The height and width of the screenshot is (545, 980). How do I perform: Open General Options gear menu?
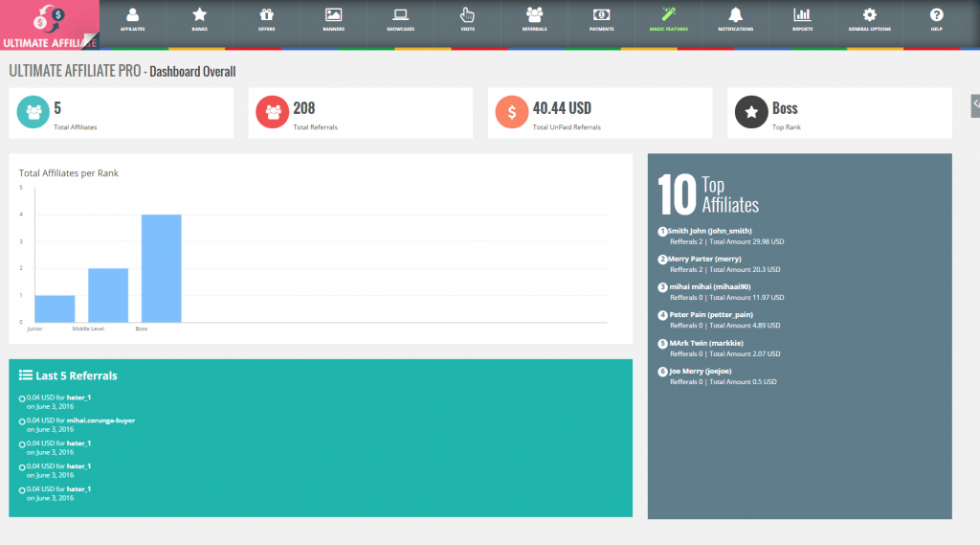click(869, 15)
